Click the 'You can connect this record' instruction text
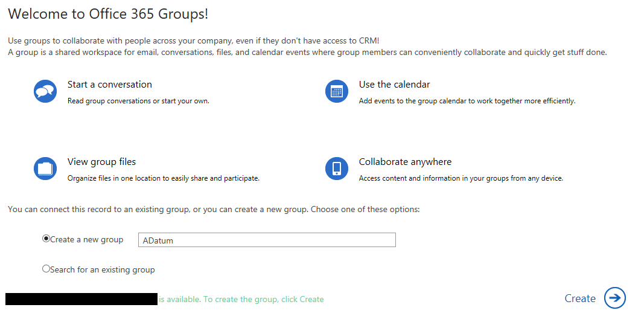The width and height of the screenshot is (644, 319). tap(214, 209)
